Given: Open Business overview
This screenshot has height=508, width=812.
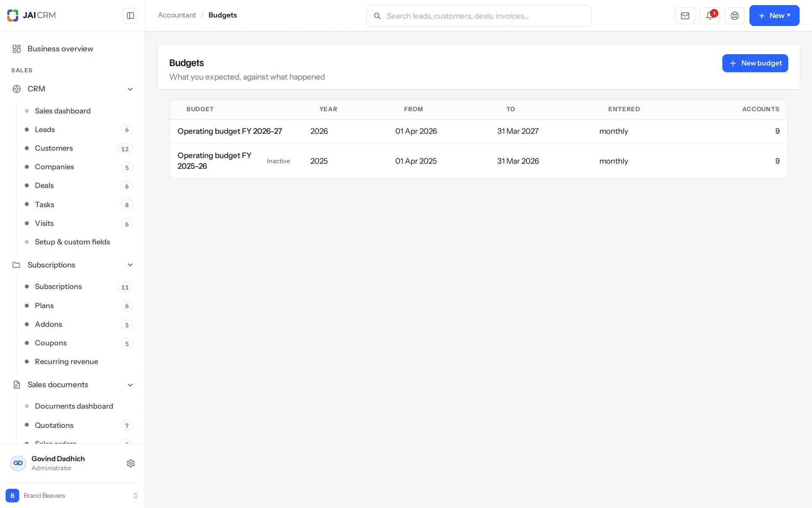Looking at the screenshot, I should pyautogui.click(x=72, y=49).
